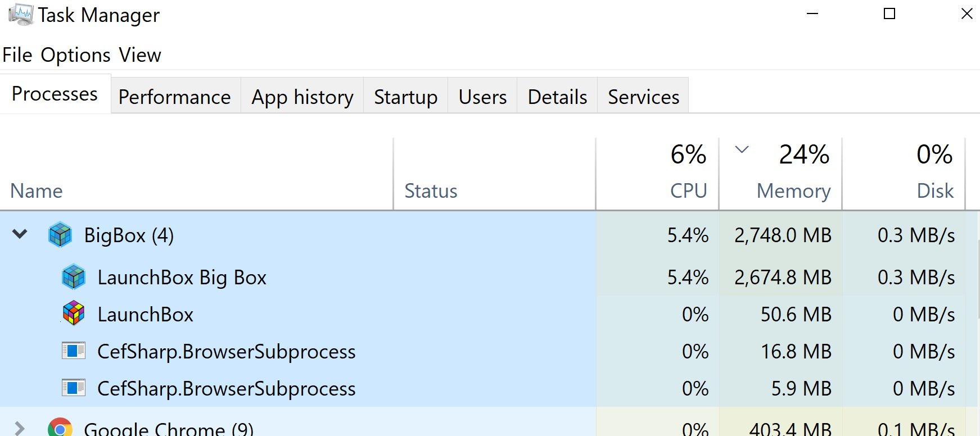This screenshot has height=436, width=980.
Task: Open the File menu
Action: tap(17, 55)
